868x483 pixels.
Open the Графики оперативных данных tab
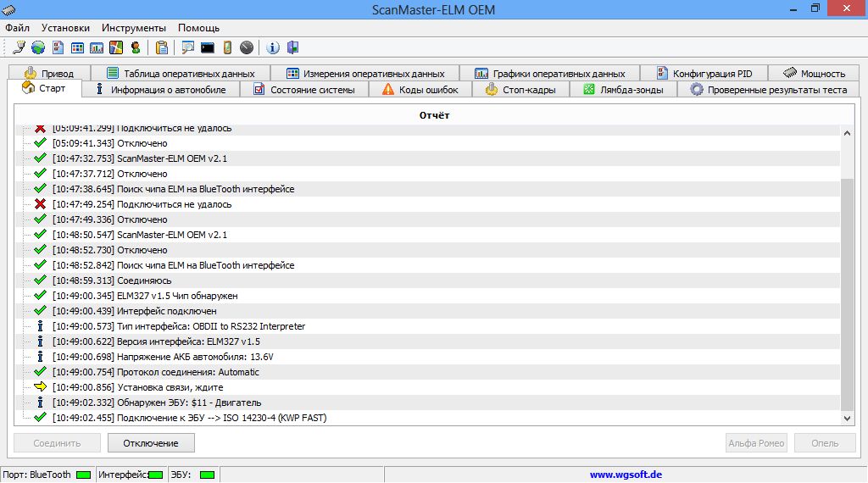(549, 74)
